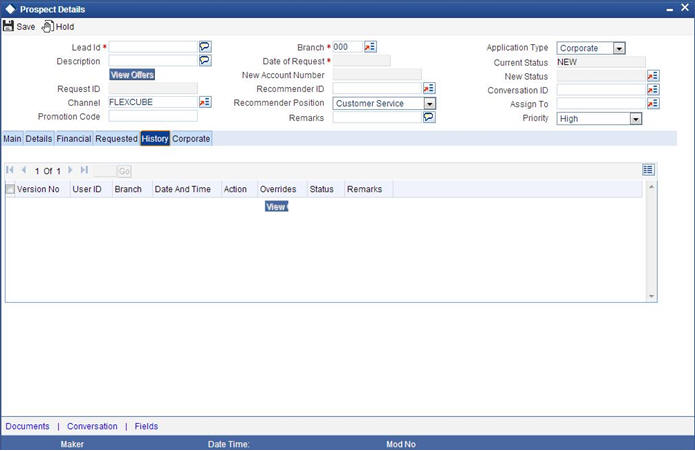The width and height of the screenshot is (695, 451).
Task: Switch to the Details tab
Action: (39, 139)
